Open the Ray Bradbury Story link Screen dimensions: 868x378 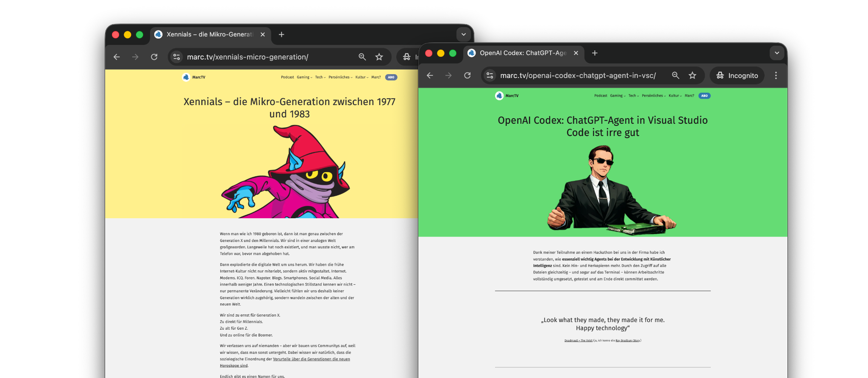point(628,340)
